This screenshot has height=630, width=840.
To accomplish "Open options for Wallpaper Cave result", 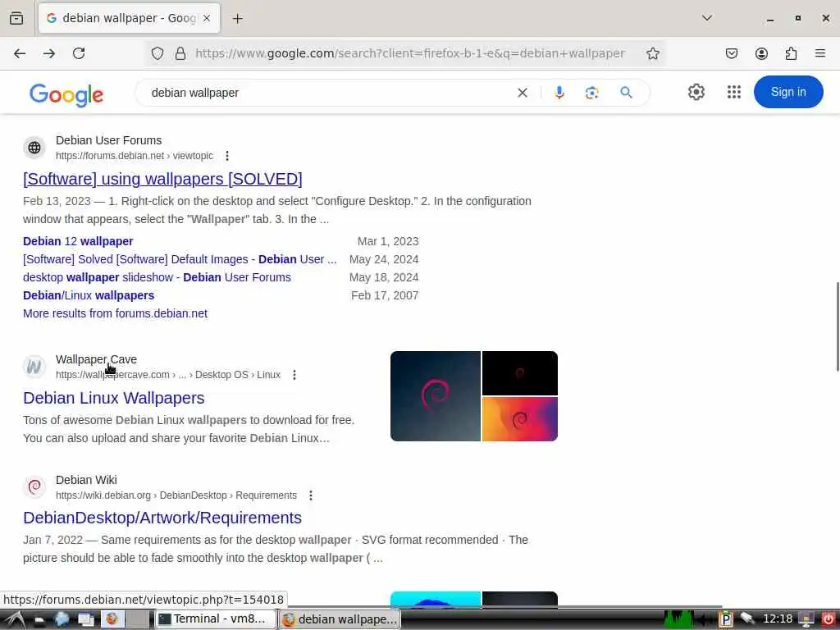I will pyautogui.click(x=294, y=375).
